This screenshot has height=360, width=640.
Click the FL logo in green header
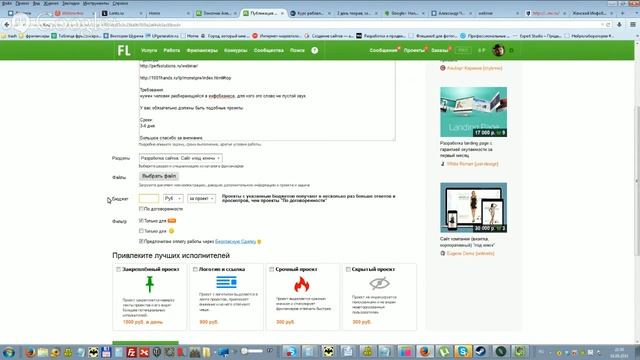pyautogui.click(x=124, y=50)
